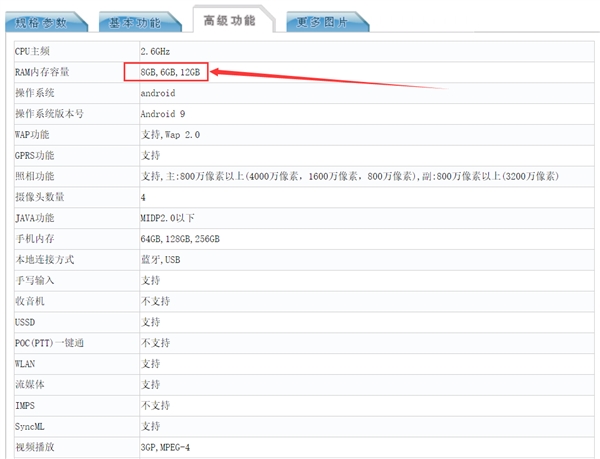Click the SyncML row label
The height and width of the screenshot is (459, 600).
(x=32, y=425)
